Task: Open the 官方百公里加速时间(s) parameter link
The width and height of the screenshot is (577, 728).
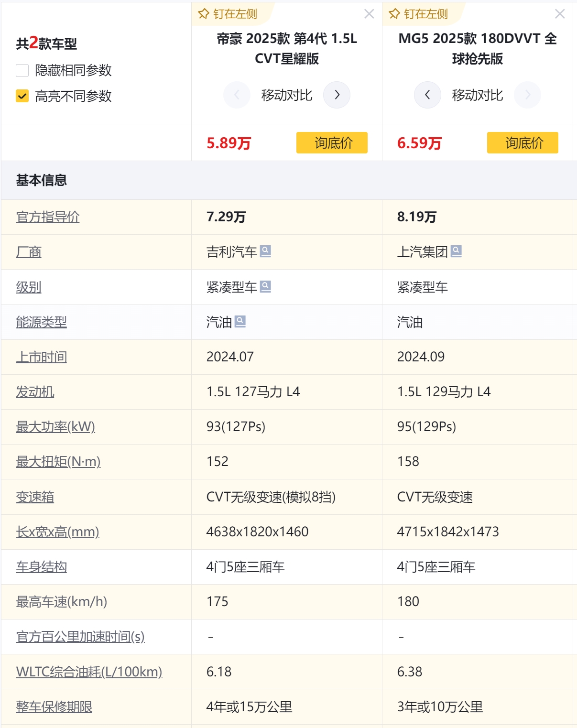Action: pyautogui.click(x=80, y=637)
